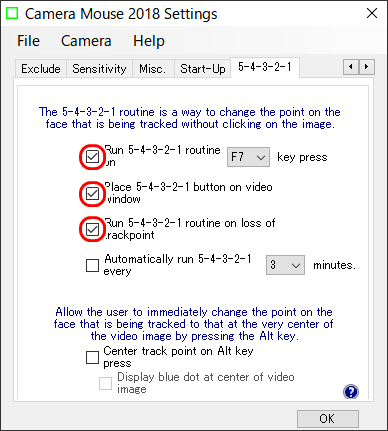Close the Camera Mouse Settings window
This screenshot has height=431, width=388.
tap(372, 13)
